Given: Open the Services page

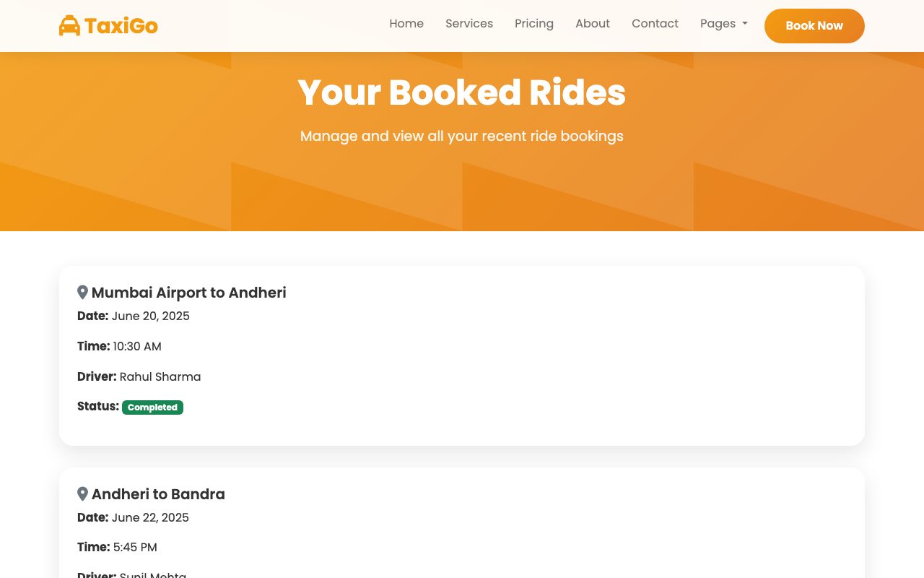Looking at the screenshot, I should click(469, 23).
